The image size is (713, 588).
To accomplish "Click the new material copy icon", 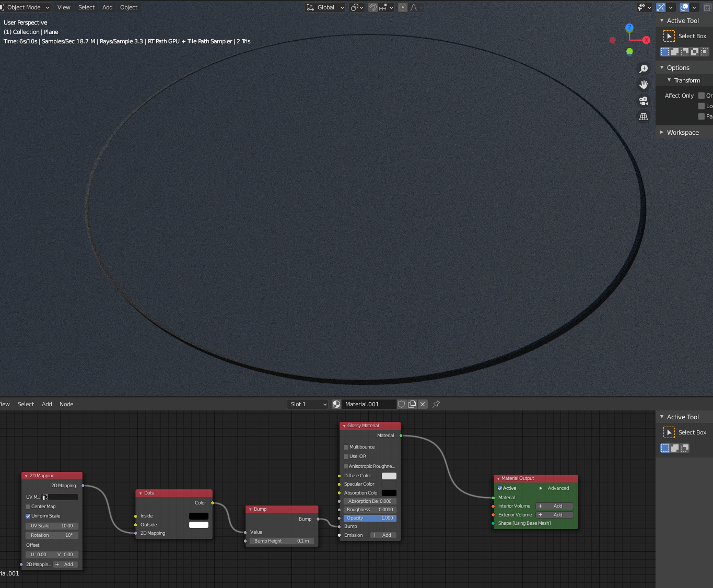I will coord(412,404).
